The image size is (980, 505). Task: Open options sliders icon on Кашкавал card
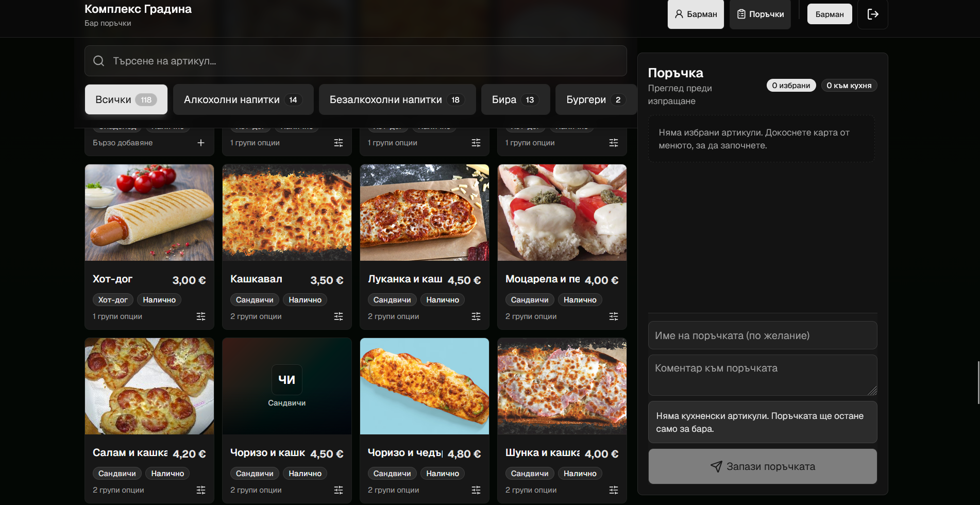pyautogui.click(x=339, y=316)
